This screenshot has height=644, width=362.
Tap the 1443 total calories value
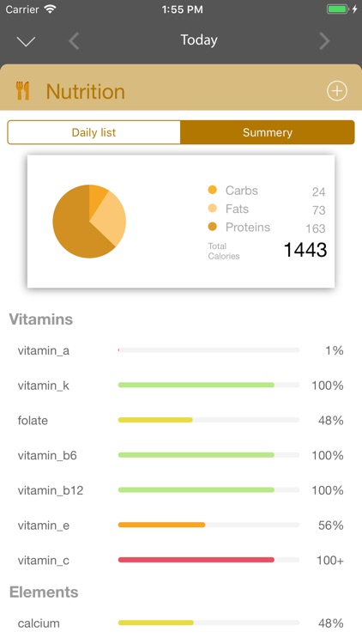click(305, 250)
